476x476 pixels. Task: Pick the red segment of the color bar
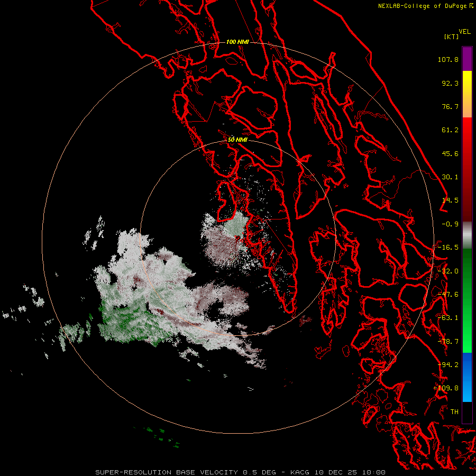click(467, 169)
